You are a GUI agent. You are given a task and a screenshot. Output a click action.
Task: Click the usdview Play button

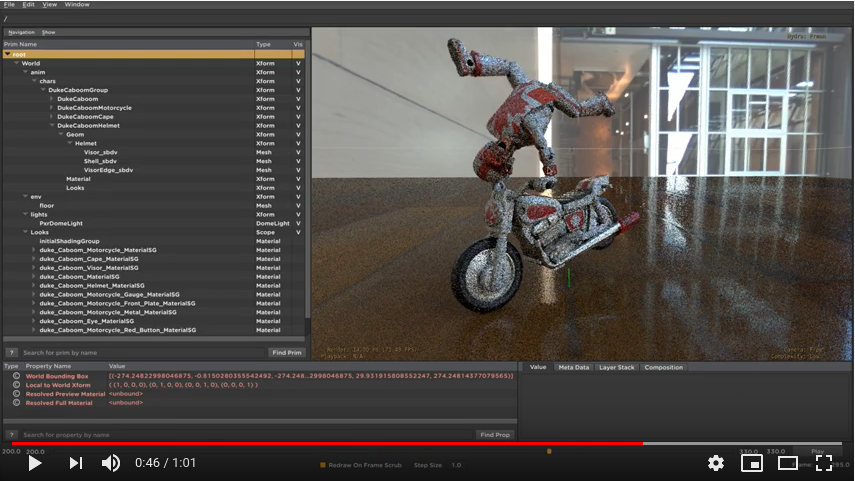817,452
